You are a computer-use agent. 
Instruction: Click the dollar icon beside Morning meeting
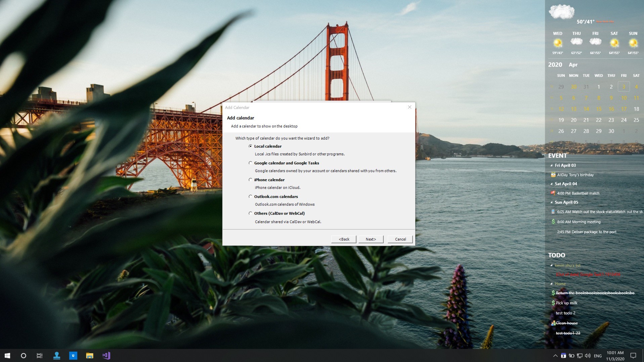click(x=553, y=221)
